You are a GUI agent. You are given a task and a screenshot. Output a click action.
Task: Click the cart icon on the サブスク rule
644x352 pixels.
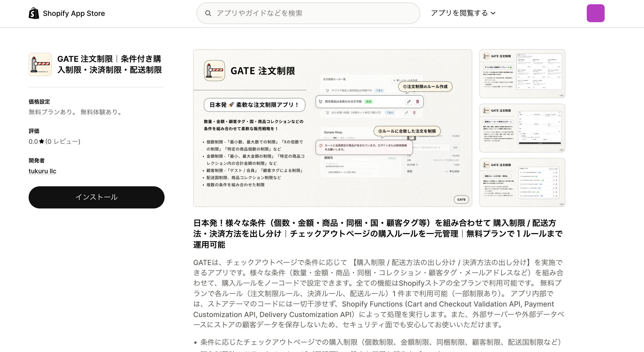(328, 90)
